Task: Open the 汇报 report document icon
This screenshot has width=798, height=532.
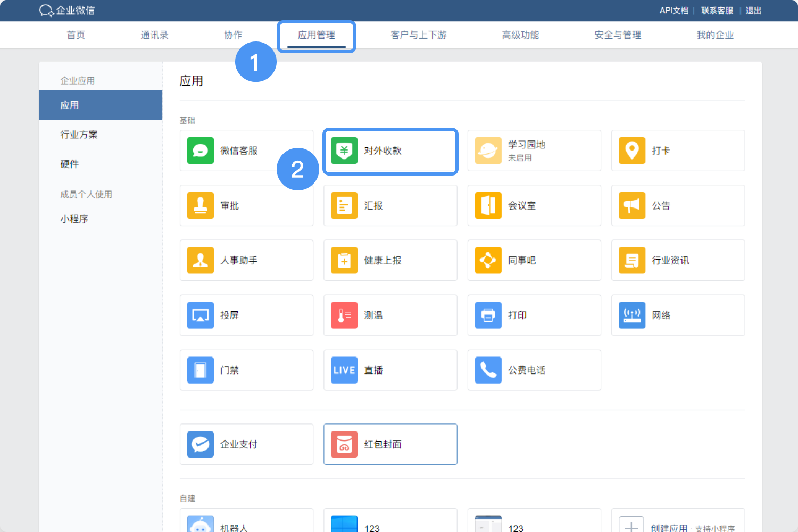Action: point(344,205)
